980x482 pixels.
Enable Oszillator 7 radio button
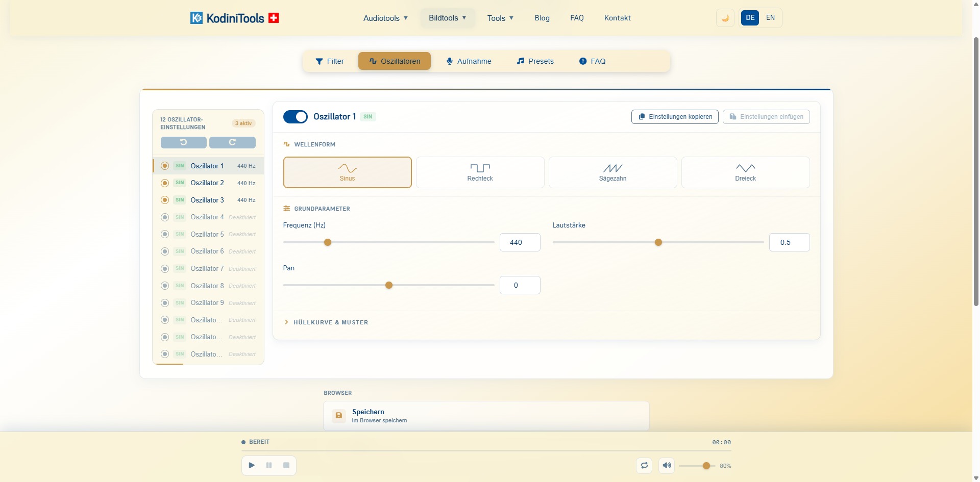tap(165, 268)
